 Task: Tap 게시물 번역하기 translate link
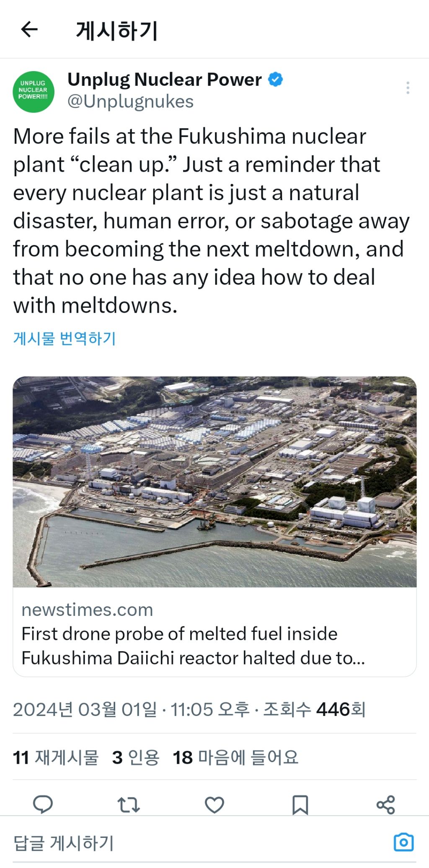point(65,338)
